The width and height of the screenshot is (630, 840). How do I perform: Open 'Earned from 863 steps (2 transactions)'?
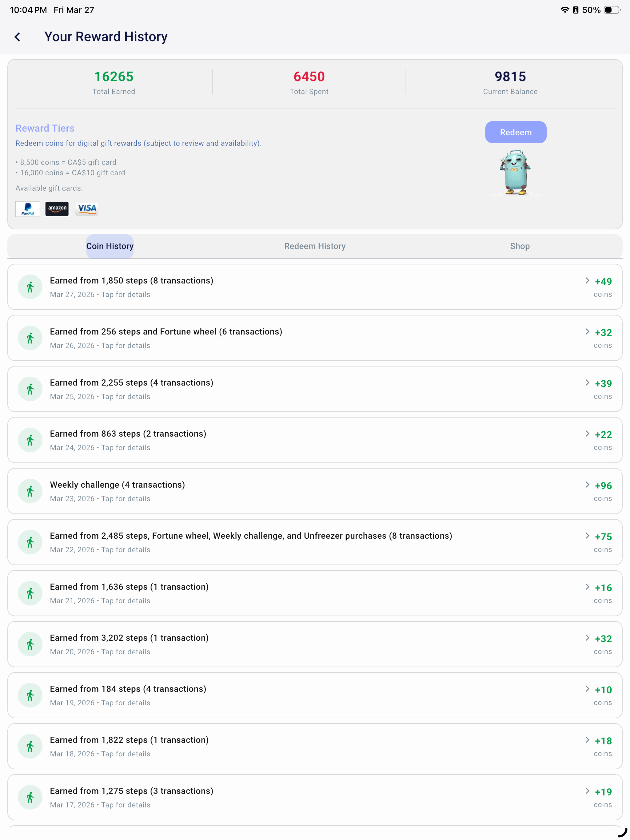(x=315, y=440)
